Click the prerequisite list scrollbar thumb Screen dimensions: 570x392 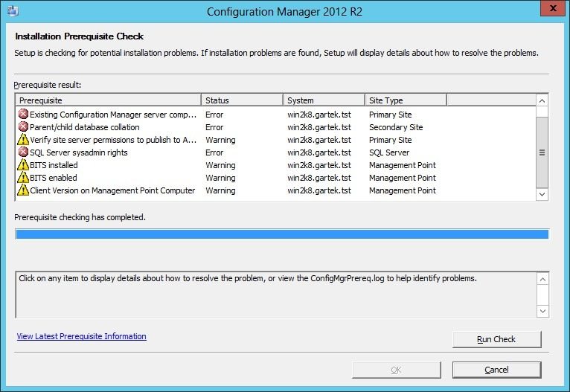542,152
